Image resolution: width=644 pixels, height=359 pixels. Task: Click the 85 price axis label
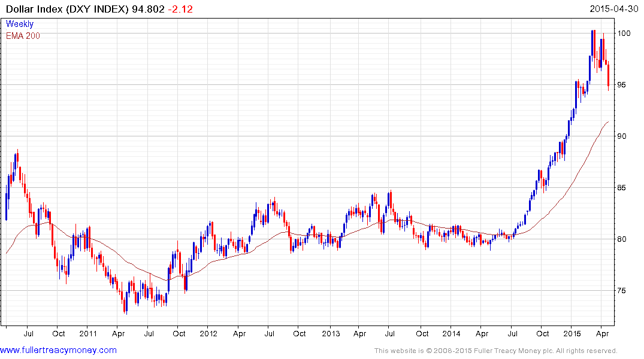coord(622,187)
